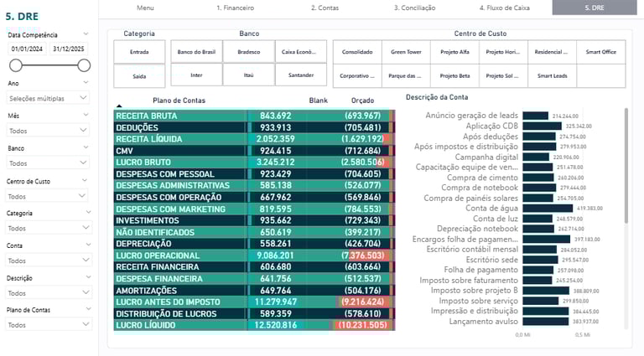Expand the Descrição filter dropdown box
This screenshot has height=356, width=644.
(47, 293)
